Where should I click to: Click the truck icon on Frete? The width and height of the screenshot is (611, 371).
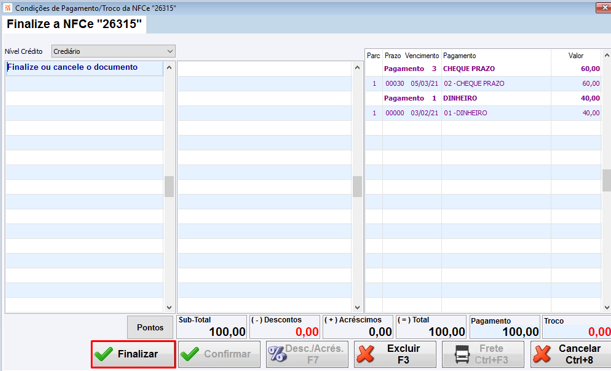click(463, 354)
